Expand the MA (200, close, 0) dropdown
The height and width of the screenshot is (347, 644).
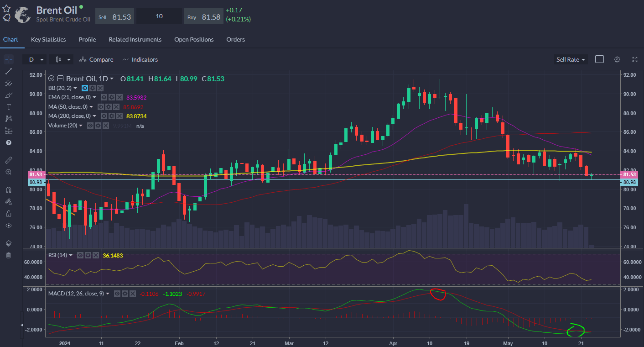tap(94, 116)
